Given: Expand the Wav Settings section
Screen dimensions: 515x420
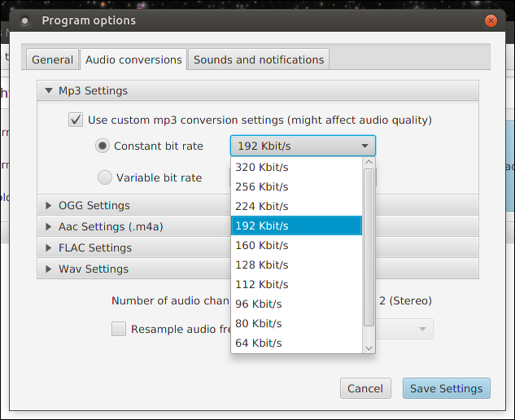Looking at the screenshot, I should [50, 269].
